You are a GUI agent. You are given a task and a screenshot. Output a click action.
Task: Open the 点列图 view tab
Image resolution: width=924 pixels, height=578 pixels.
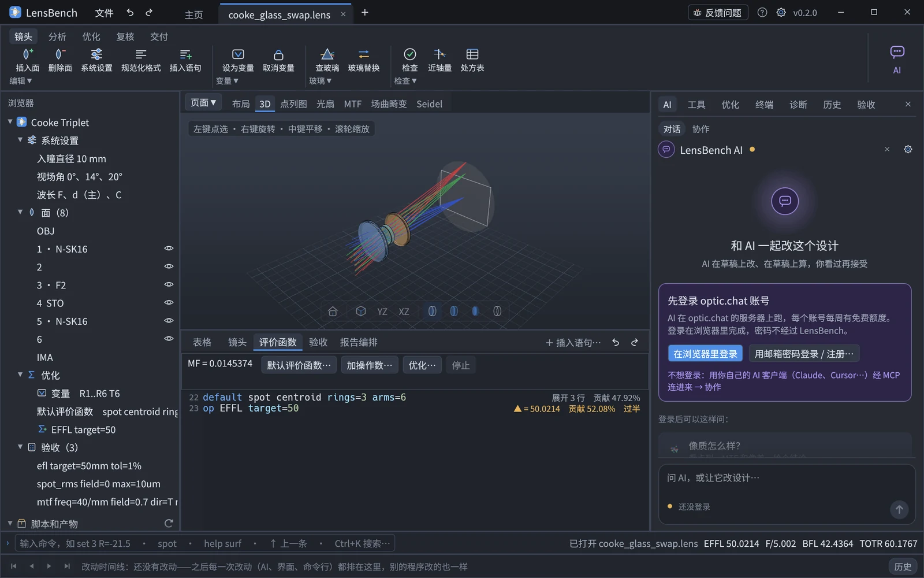293,104
